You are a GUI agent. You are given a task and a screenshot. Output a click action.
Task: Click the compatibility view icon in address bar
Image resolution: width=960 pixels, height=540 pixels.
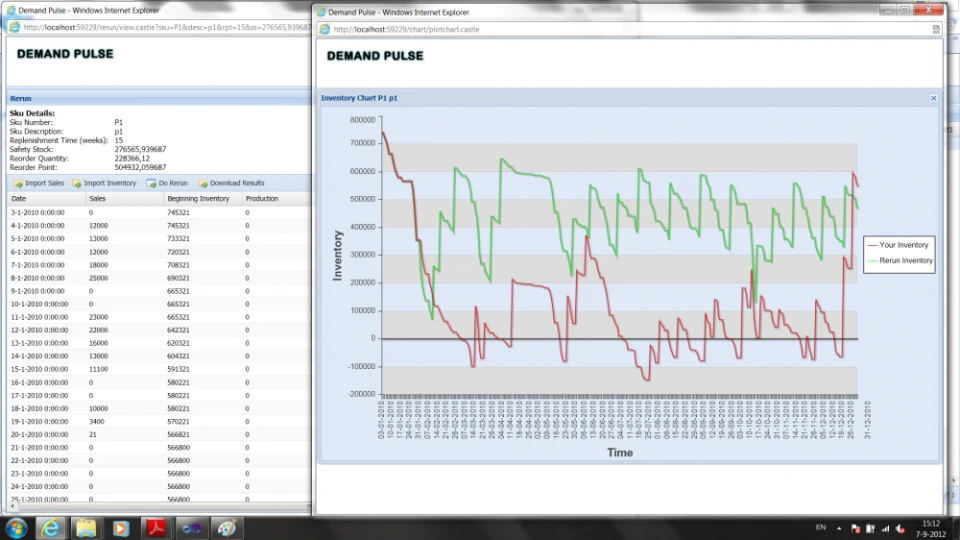[x=936, y=29]
